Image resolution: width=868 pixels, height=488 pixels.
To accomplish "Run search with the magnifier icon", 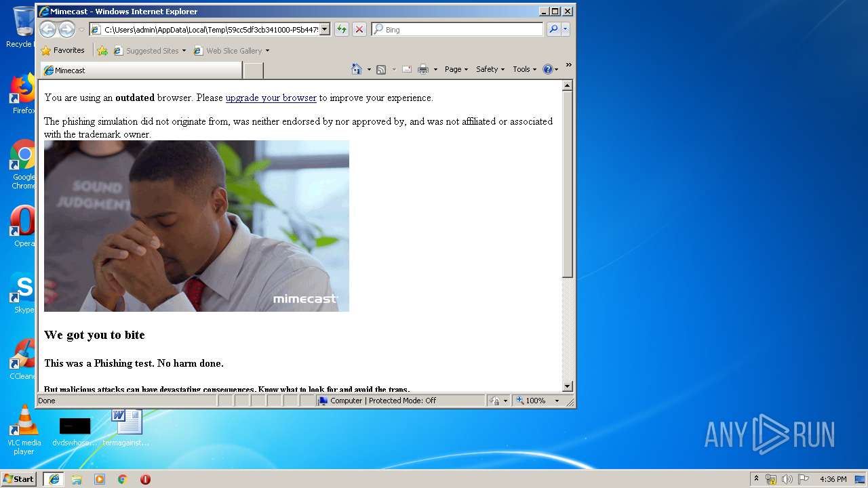I will [553, 29].
